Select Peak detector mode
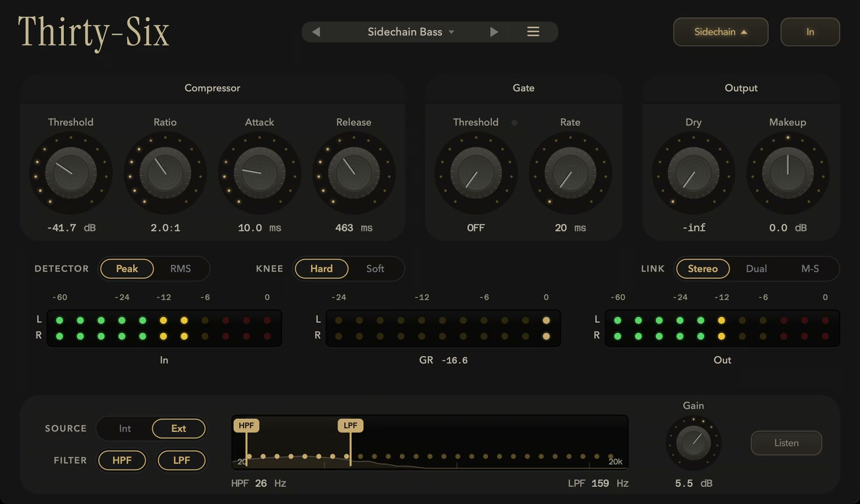This screenshot has width=860, height=504. (x=127, y=269)
